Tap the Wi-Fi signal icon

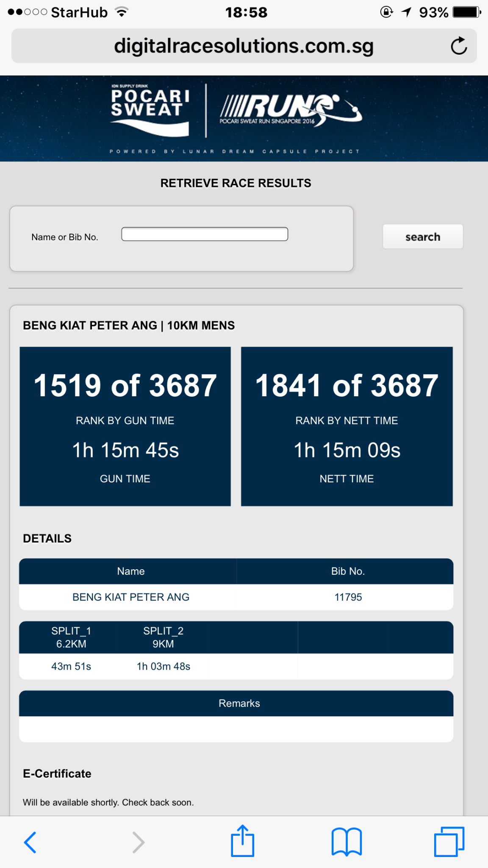[x=122, y=12]
